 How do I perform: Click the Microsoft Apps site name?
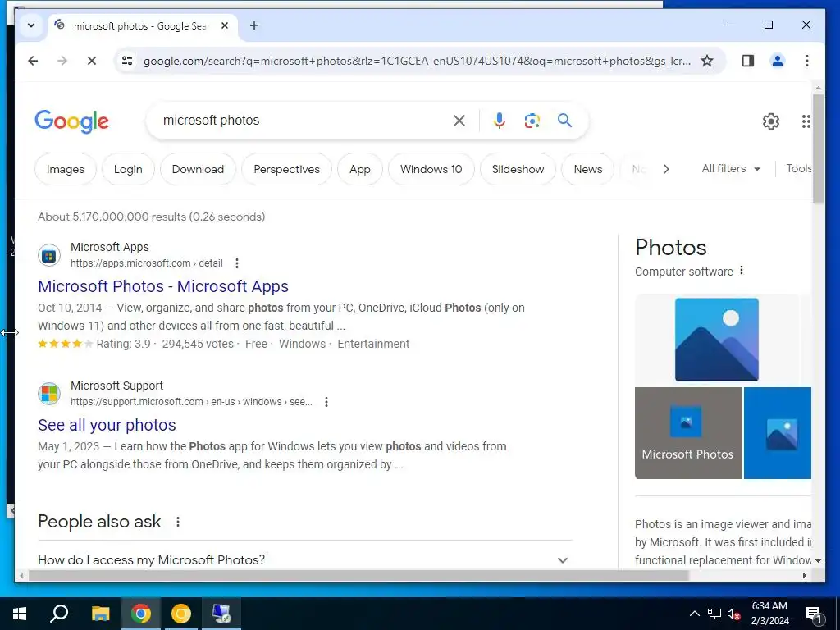coord(110,247)
